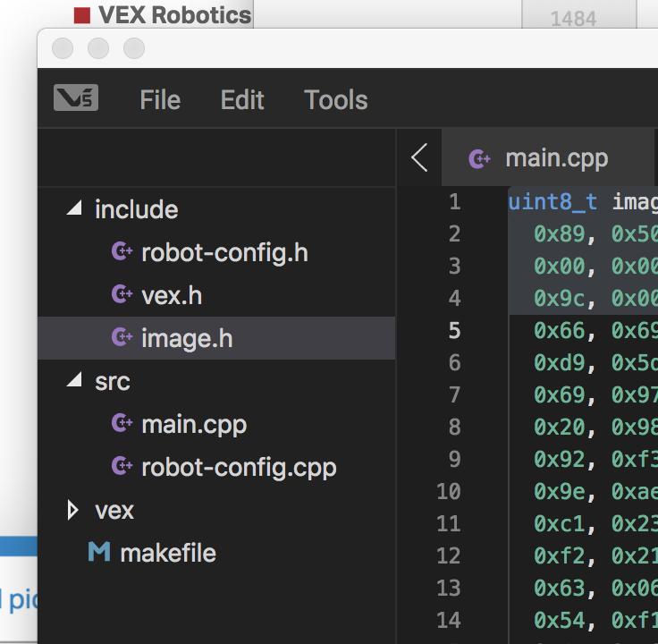Open the File menu
The image size is (658, 644).
[x=160, y=100]
